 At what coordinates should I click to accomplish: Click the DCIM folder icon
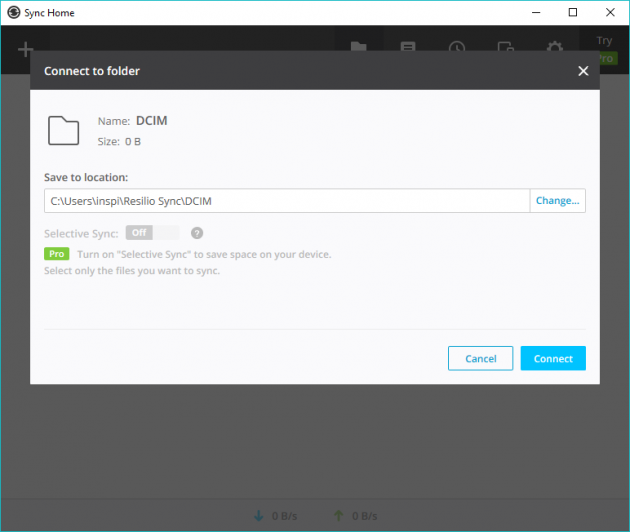click(63, 130)
